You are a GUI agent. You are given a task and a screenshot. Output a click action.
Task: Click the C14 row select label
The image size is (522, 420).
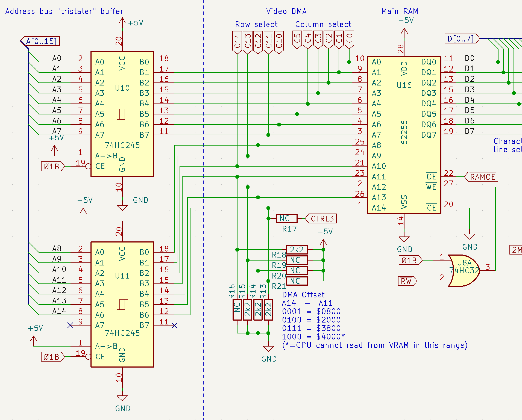[x=237, y=42]
